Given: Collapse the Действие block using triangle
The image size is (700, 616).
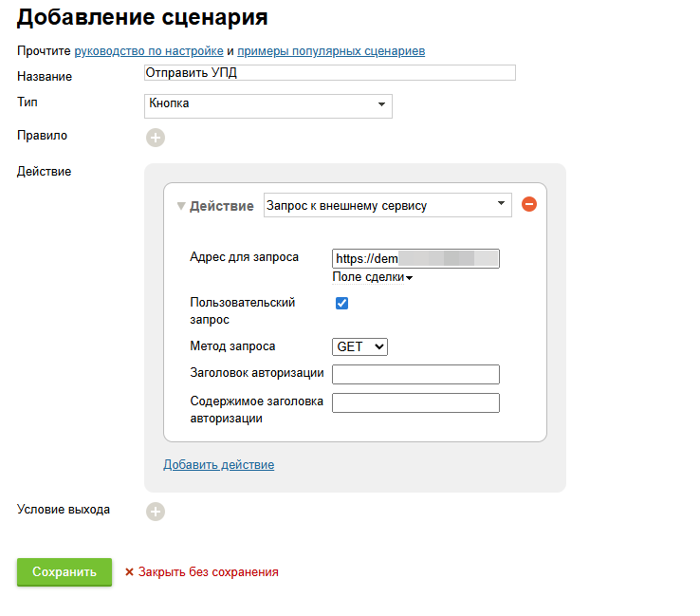Looking at the screenshot, I should click(x=180, y=206).
